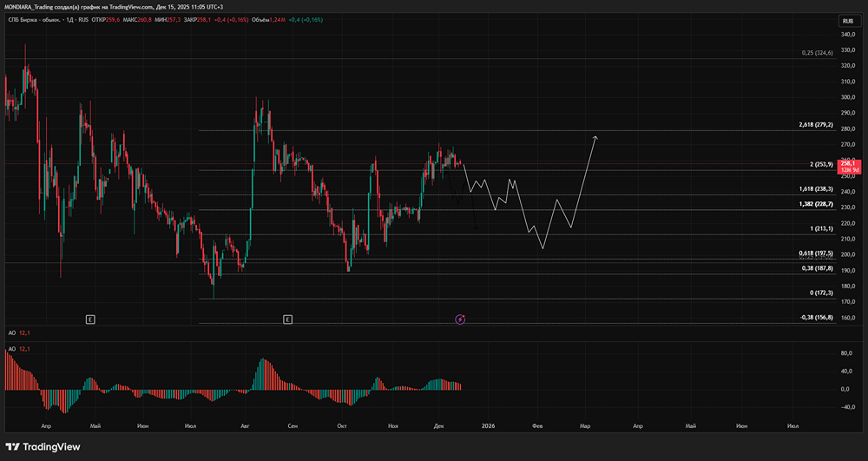The width and height of the screenshot is (868, 461).
Task: Click the 340,0 price scale value
Action: point(848,35)
